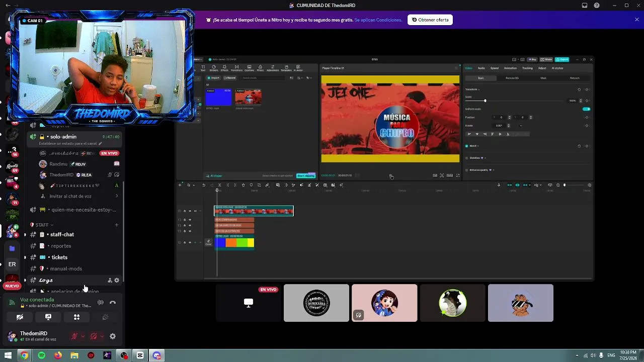Open the soundboard button
The image size is (644, 362).
pos(105,317)
